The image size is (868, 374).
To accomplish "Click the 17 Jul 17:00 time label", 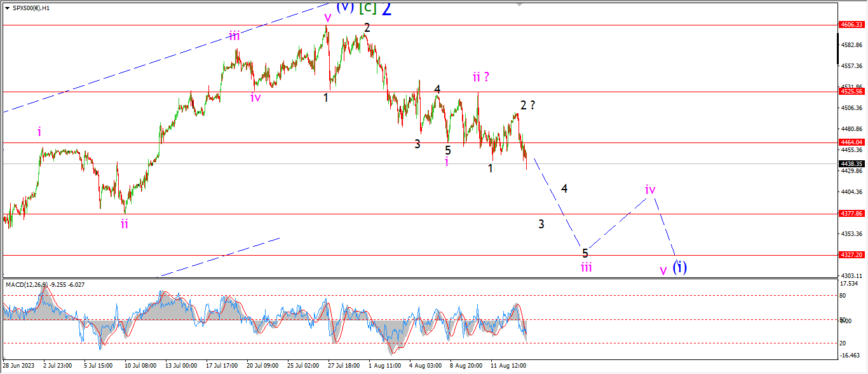I will coord(222,366).
